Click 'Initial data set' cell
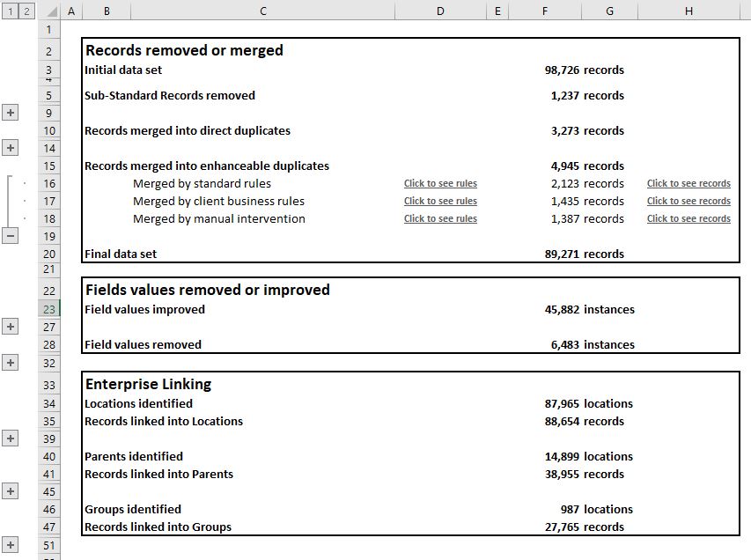Screen dimensions: 751x560 point(123,70)
